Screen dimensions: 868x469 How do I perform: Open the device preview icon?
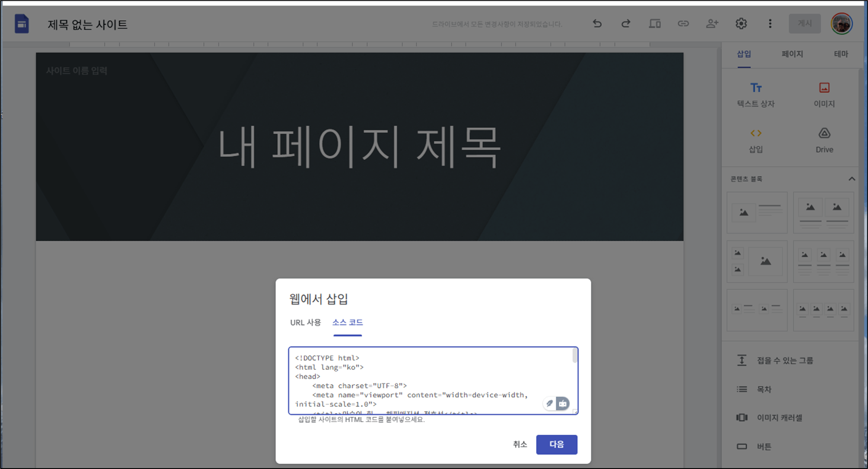(x=654, y=24)
